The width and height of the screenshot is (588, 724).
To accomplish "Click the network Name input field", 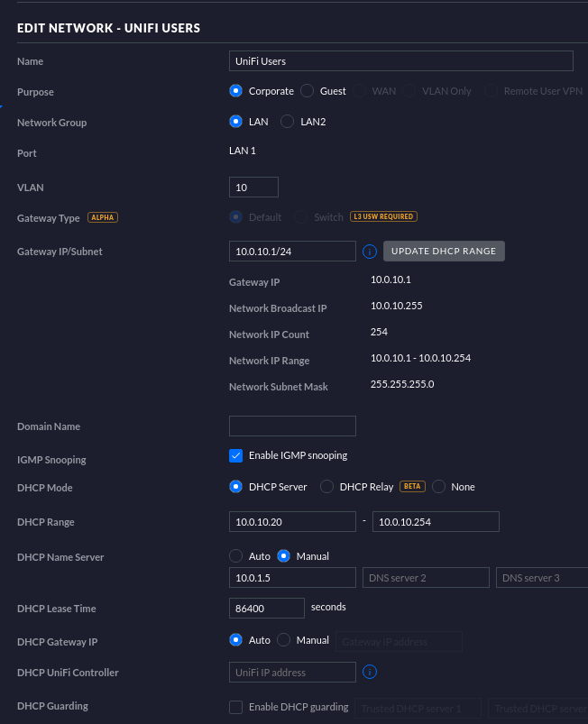I will click(401, 61).
